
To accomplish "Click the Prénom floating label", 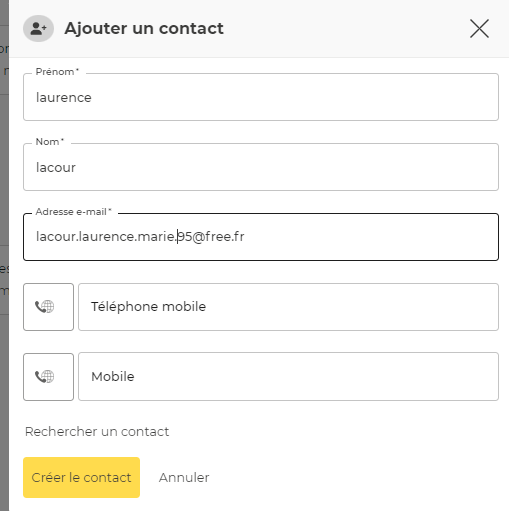I will (57, 72).
